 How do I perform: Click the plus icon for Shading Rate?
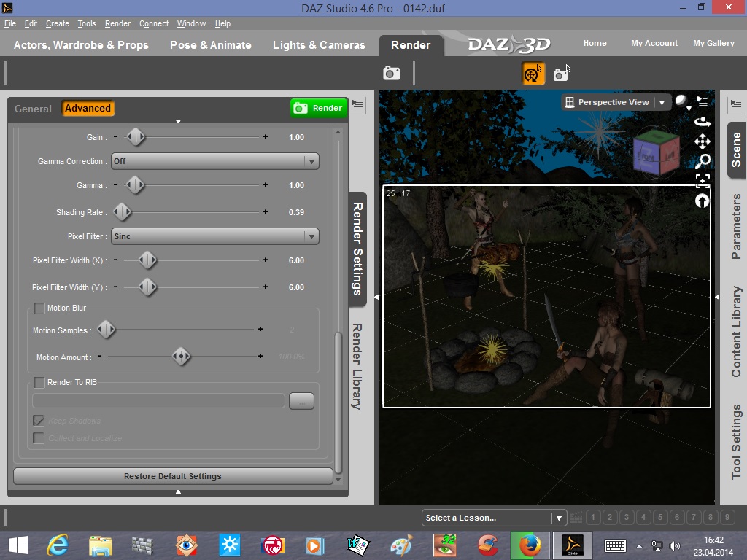click(x=266, y=212)
